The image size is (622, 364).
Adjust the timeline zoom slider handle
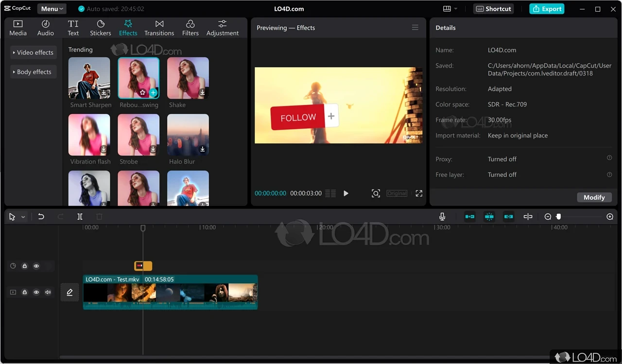pos(559,217)
